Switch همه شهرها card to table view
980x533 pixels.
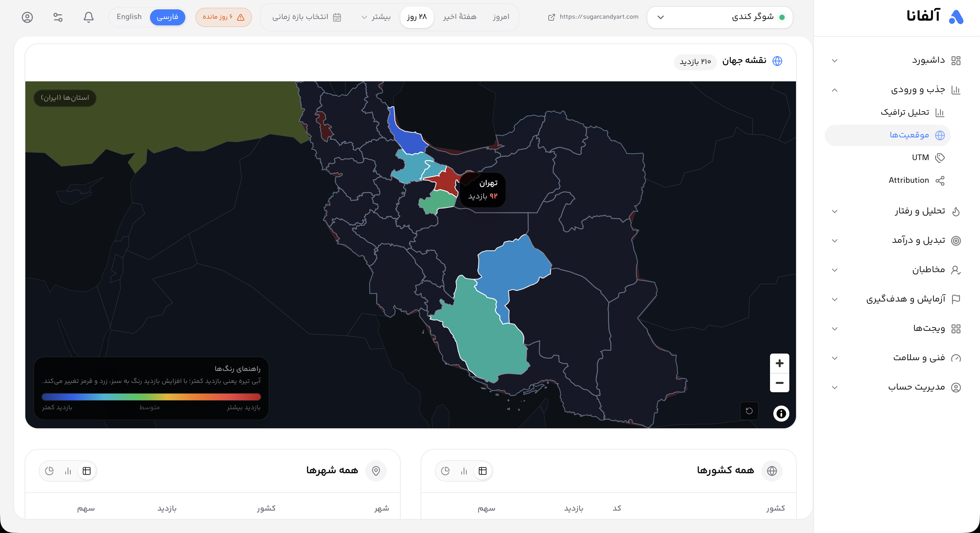[x=87, y=471]
